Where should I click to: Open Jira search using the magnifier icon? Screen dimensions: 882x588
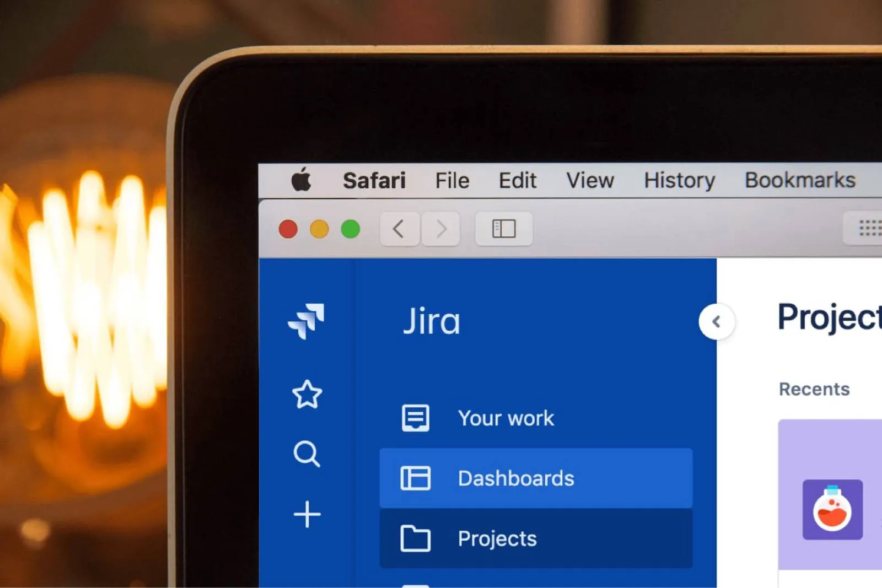click(x=307, y=454)
